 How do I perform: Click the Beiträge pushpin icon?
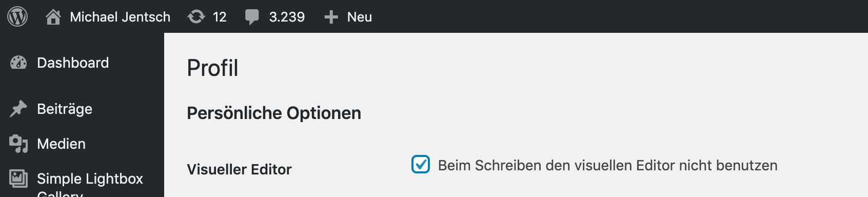[x=18, y=109]
